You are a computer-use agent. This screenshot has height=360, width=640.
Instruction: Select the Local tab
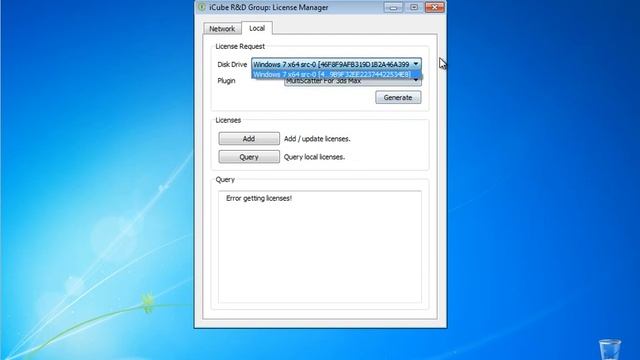tap(257, 28)
